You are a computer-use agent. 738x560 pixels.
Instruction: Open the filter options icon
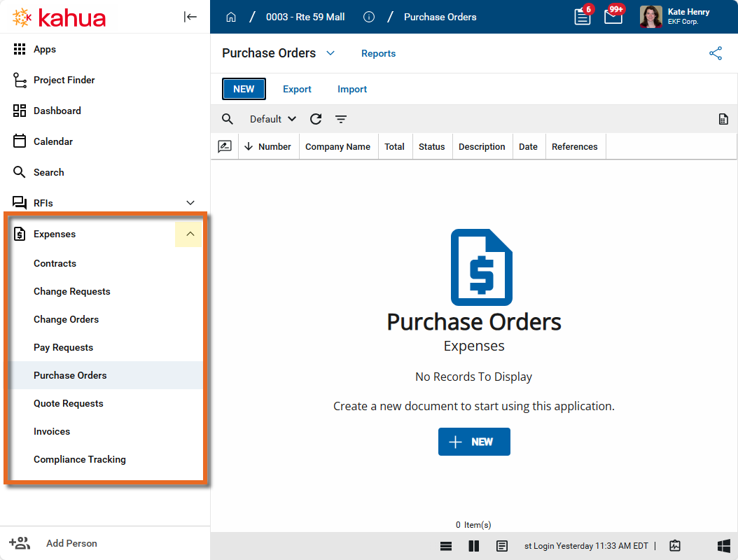(341, 119)
